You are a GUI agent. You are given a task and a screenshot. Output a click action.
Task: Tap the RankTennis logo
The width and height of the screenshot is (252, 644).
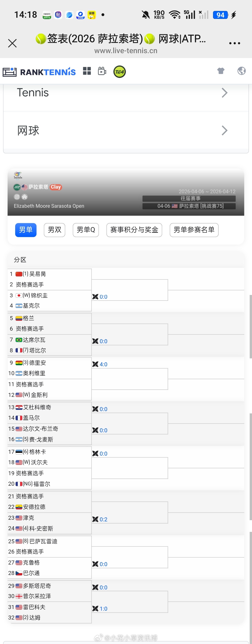pyautogui.click(x=39, y=72)
